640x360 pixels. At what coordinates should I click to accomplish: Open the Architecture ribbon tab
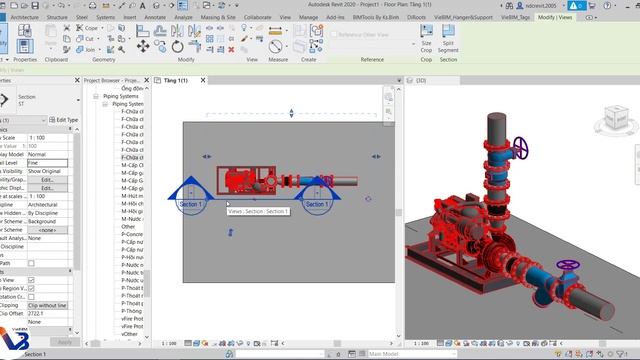click(x=24, y=17)
